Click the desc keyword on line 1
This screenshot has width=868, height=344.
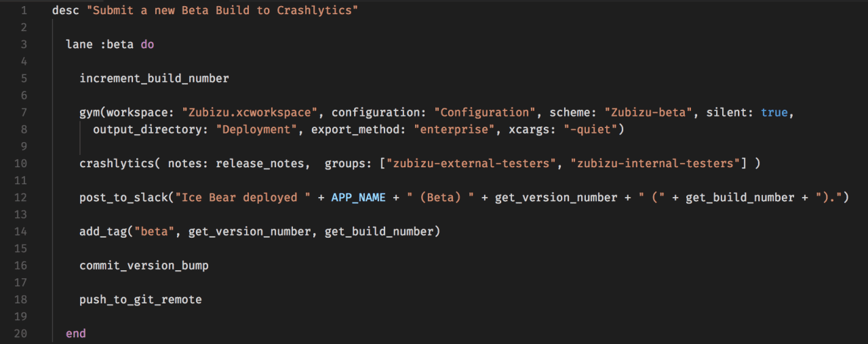click(x=66, y=11)
